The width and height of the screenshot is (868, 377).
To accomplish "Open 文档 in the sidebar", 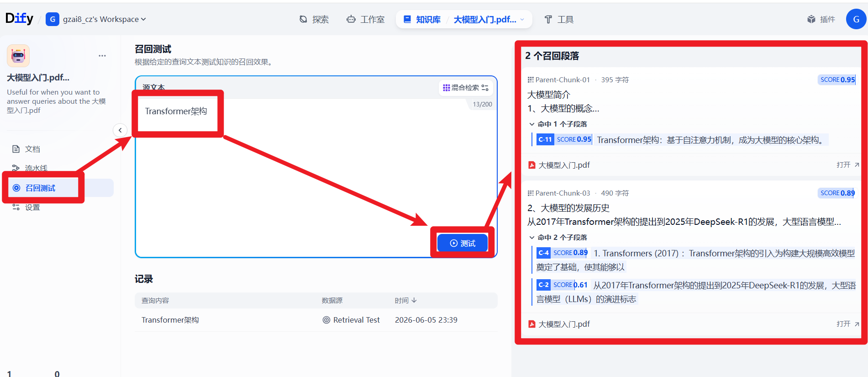I will tap(59, 149).
